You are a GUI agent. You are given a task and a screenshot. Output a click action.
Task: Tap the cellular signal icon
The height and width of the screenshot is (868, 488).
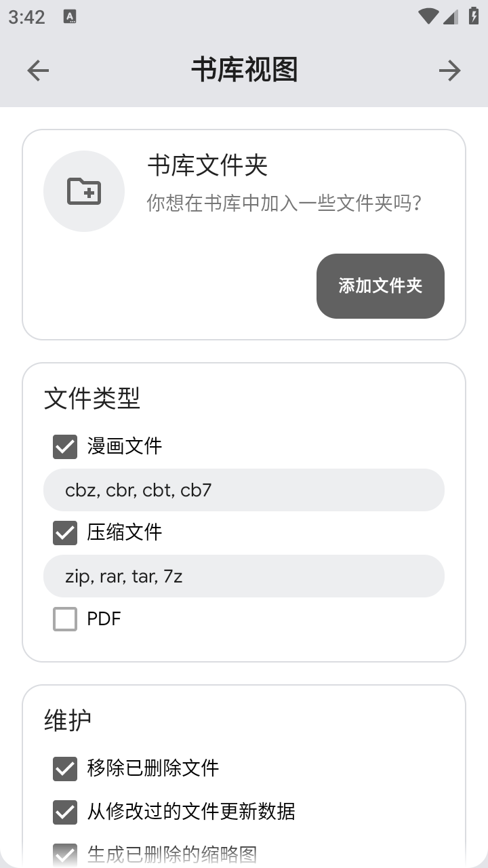(451, 17)
